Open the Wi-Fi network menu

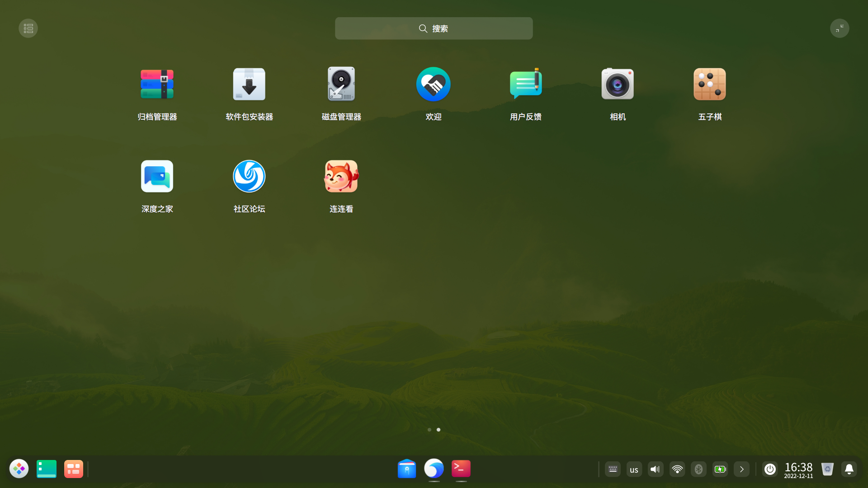(x=677, y=469)
